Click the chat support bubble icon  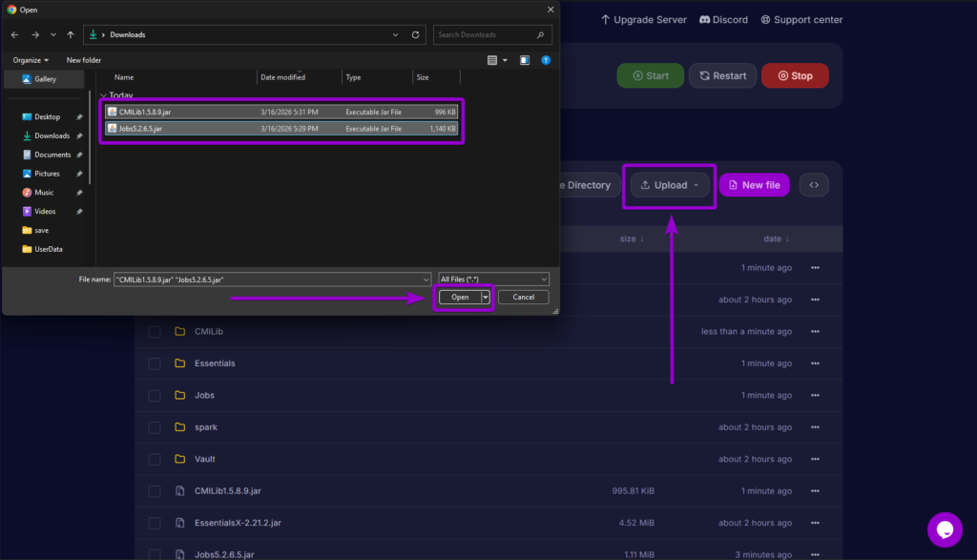pyautogui.click(x=944, y=529)
